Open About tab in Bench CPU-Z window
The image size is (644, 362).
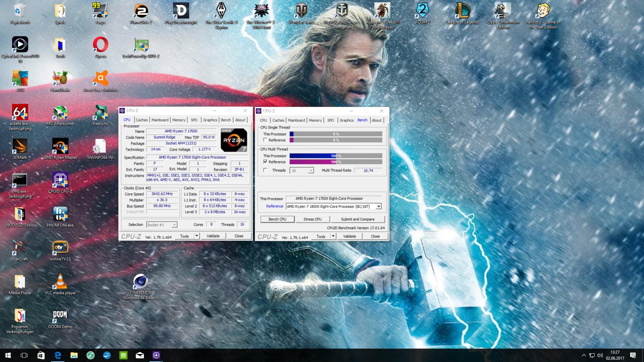tap(377, 120)
